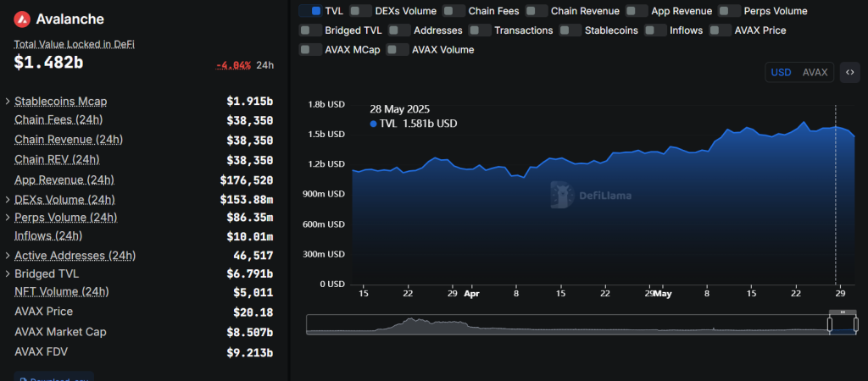Click the $20.18 AVAX price value

point(253,312)
